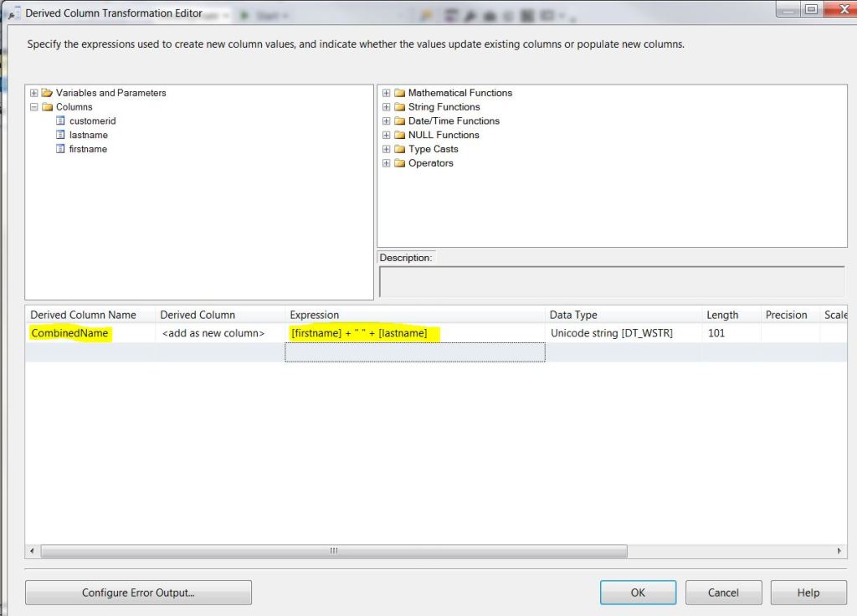857x616 pixels.
Task: Select the firstname column
Action: [88, 149]
